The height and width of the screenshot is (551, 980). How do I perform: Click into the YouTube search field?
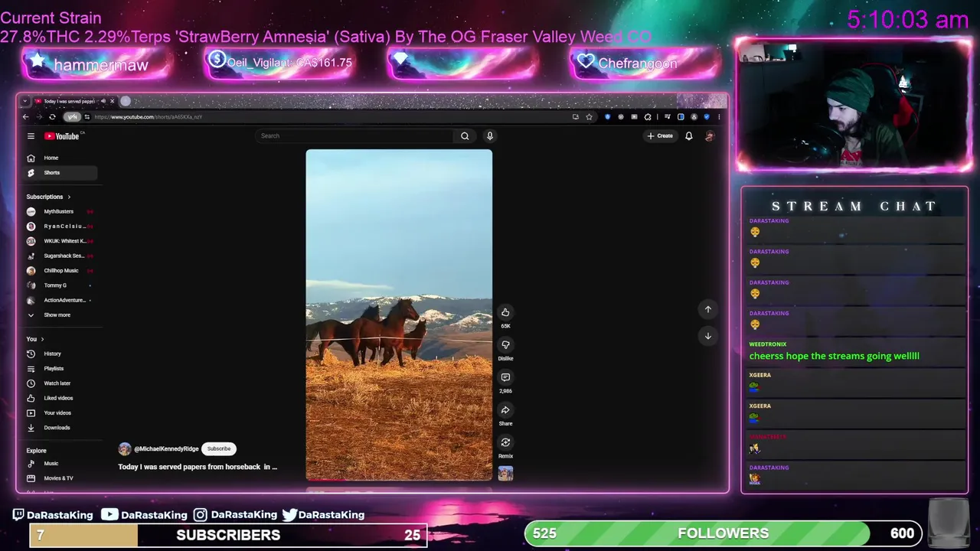354,136
